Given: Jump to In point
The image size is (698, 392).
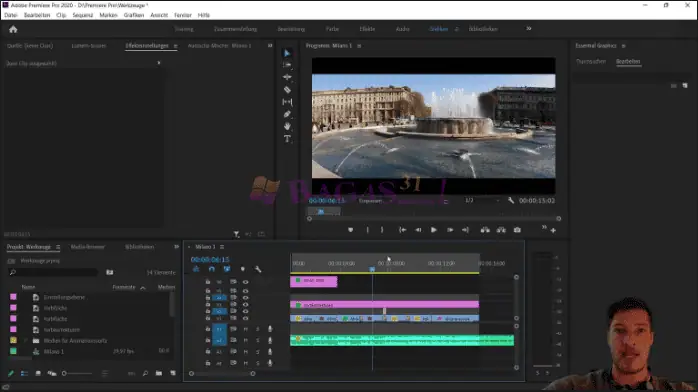Looking at the screenshot, I should point(402,230).
